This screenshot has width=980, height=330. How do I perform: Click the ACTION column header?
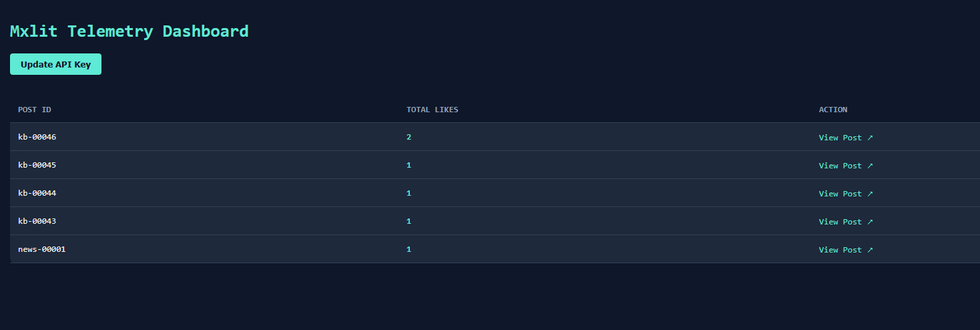point(832,110)
